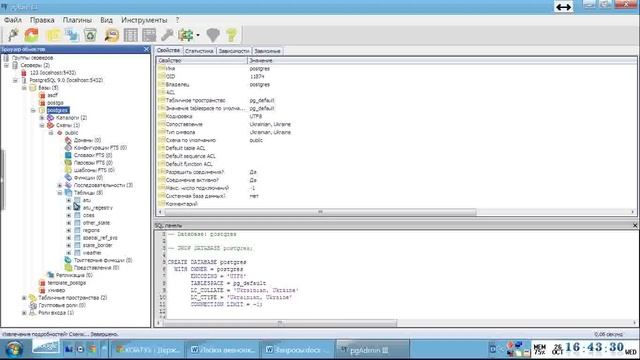This screenshot has height=360, width=640.
Task: Collapse the public schema node
Action: point(51,133)
